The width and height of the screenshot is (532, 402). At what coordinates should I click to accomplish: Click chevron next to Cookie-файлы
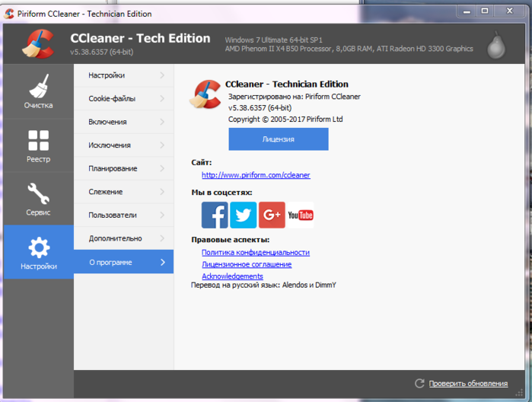coord(162,98)
